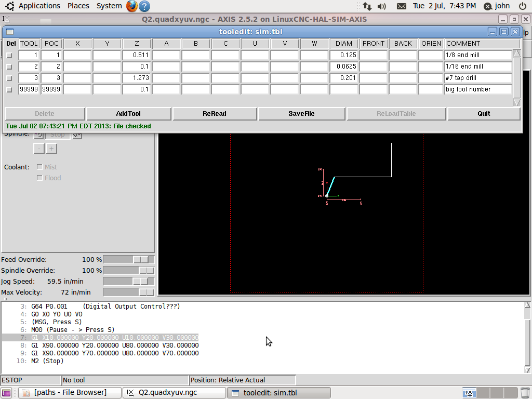
Task: Switch to paths File Browser in taskbar
Action: (70, 393)
